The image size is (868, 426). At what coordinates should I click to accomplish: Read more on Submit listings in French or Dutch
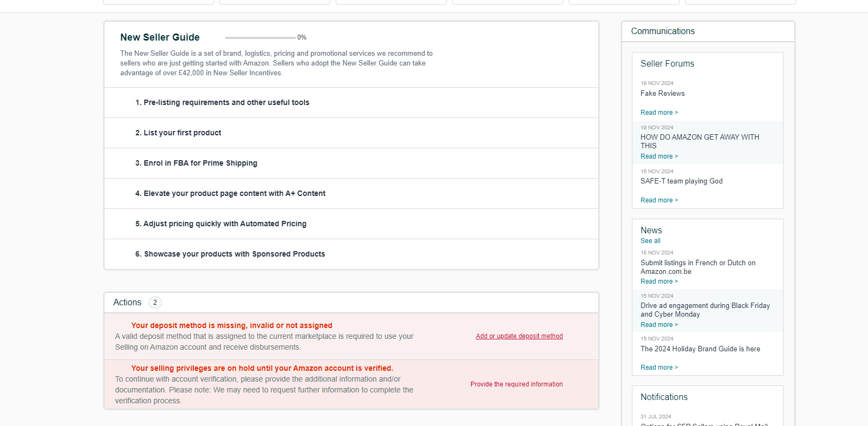click(659, 281)
